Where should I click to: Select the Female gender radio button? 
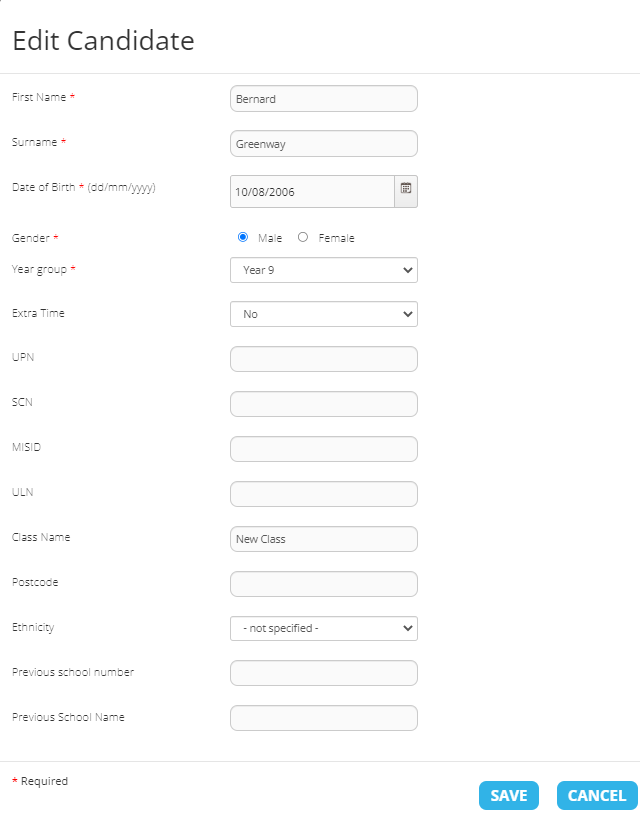point(303,237)
